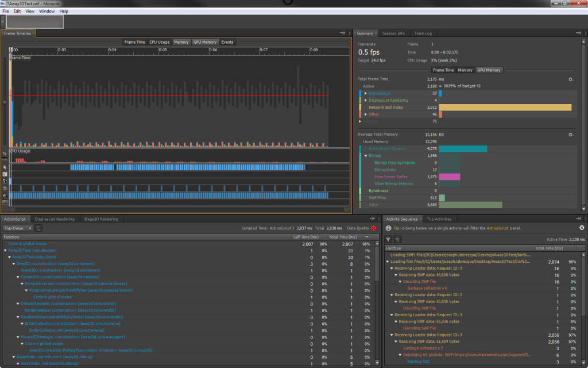Click the sort arrow on Total Time column
588x368 pixels.
[x=367, y=237]
